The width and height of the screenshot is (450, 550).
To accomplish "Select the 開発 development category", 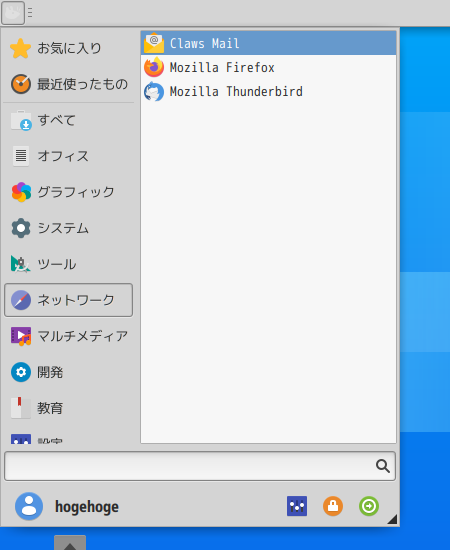I will (68, 372).
